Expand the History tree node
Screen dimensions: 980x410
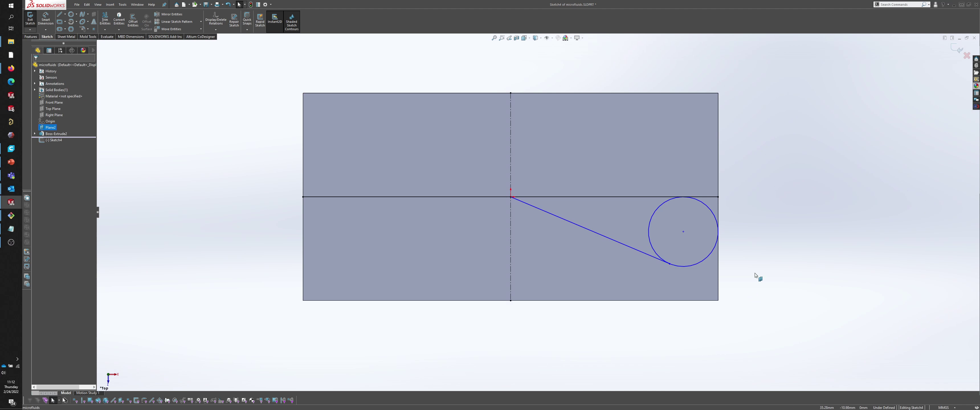tap(35, 71)
